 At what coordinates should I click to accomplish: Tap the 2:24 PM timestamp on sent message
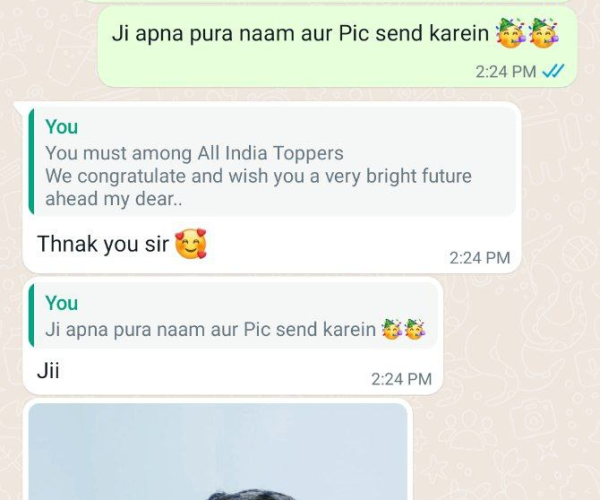click(x=505, y=72)
